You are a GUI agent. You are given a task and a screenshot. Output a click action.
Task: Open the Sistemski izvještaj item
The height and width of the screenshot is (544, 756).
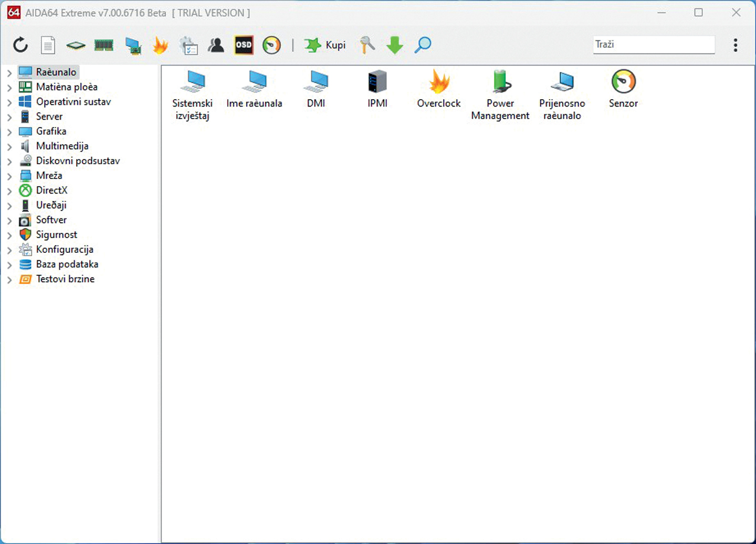[x=192, y=95]
